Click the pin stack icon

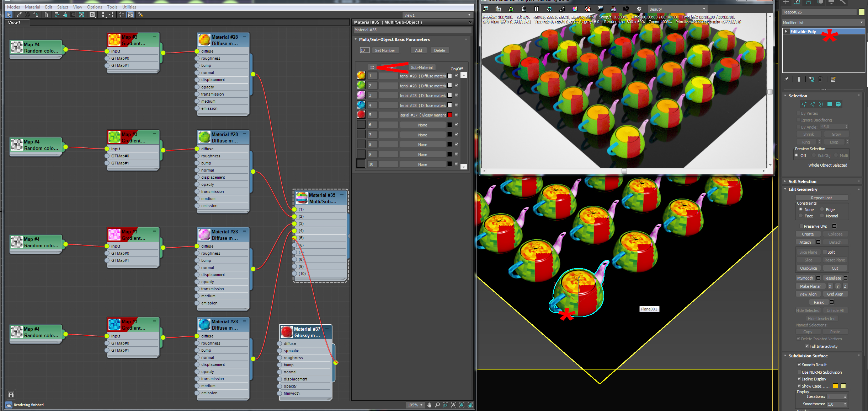click(x=786, y=79)
